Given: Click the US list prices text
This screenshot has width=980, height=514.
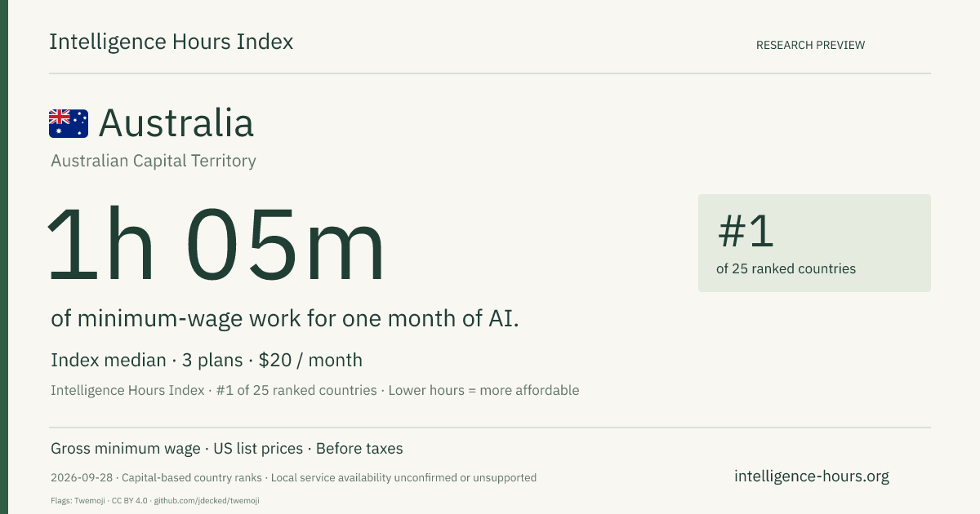Looking at the screenshot, I should click(258, 449).
